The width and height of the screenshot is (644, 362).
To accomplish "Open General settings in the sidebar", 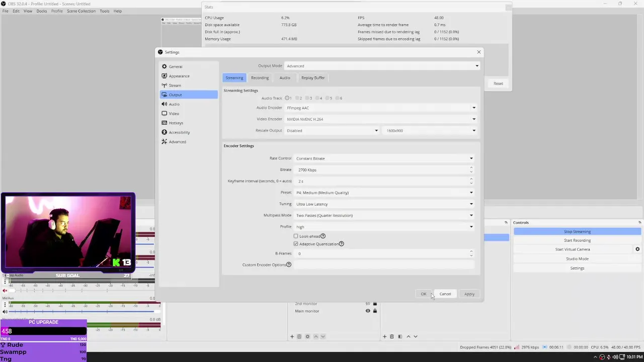I will coord(189,66).
